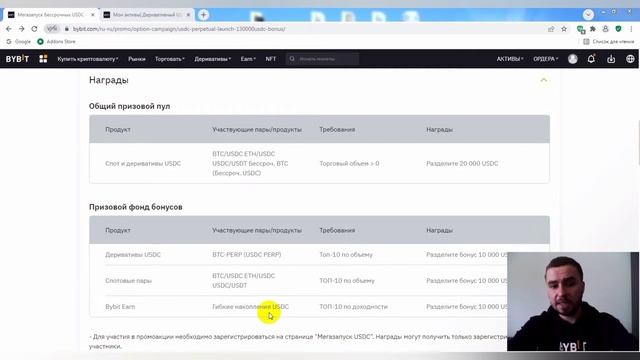Open the language globe icon in Bybit navbar
This screenshot has height=360, width=640.
pos(630,59)
